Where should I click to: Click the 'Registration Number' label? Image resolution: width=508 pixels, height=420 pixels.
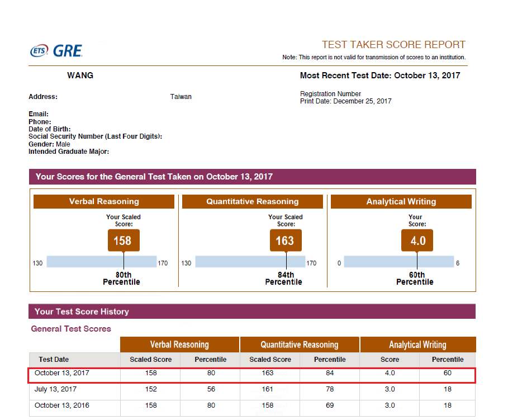pos(330,94)
